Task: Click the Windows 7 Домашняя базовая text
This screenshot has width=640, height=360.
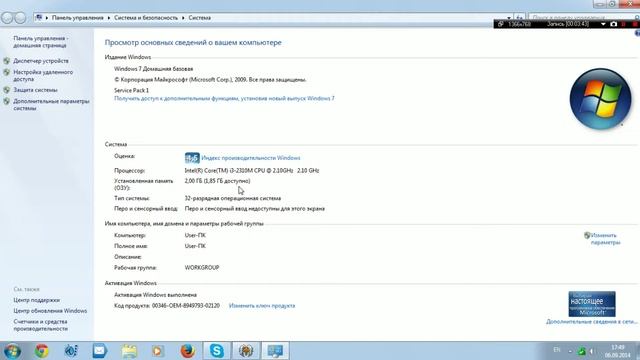Action: click(x=153, y=69)
